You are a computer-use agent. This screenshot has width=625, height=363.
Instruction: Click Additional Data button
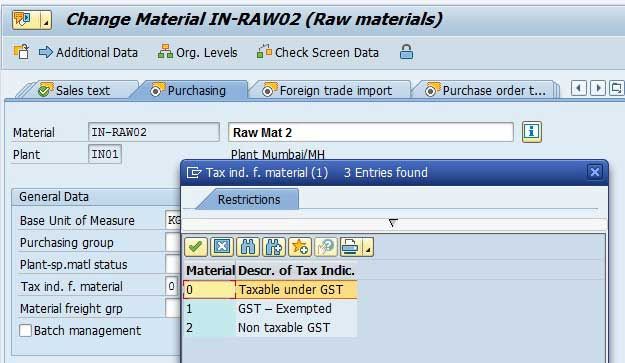tap(88, 52)
